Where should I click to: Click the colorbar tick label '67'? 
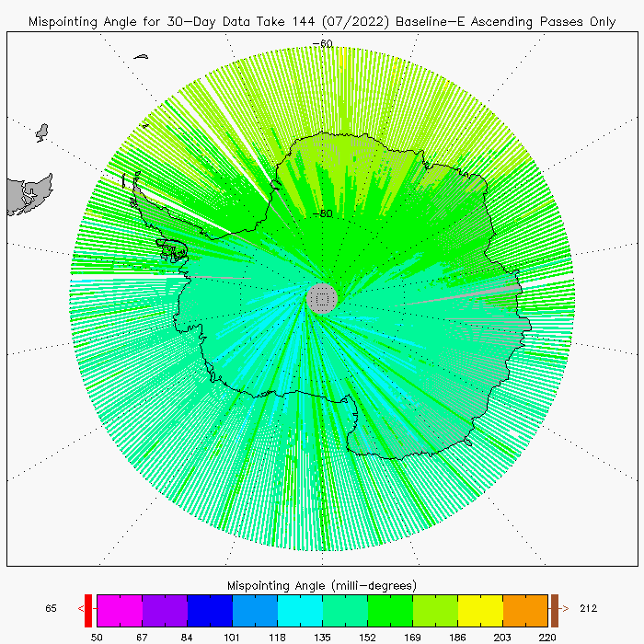142,638
